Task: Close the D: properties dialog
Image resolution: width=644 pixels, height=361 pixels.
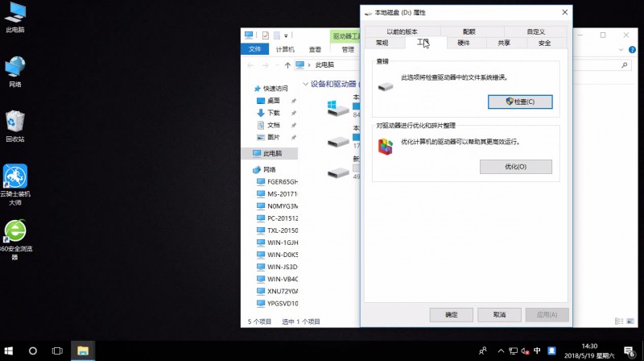Action: [565, 12]
